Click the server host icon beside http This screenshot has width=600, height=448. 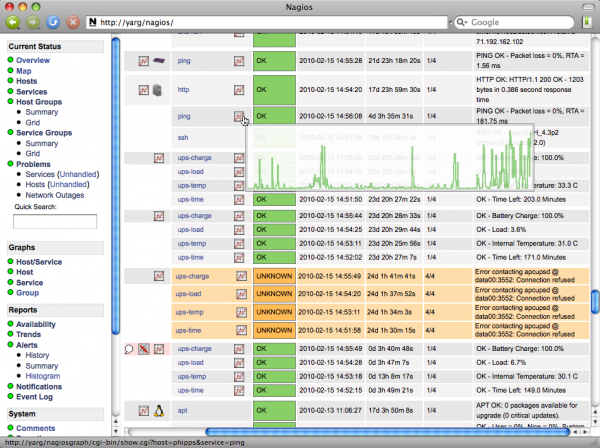(x=158, y=90)
